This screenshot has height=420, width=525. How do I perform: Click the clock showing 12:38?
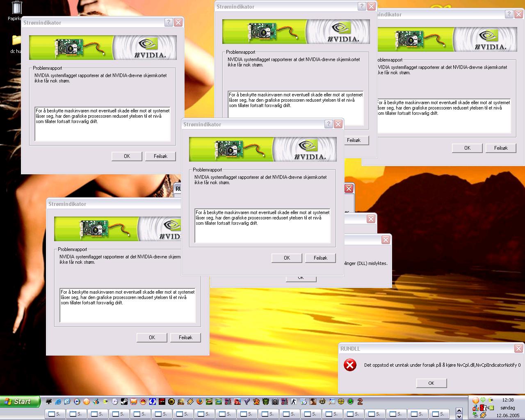tap(508, 400)
